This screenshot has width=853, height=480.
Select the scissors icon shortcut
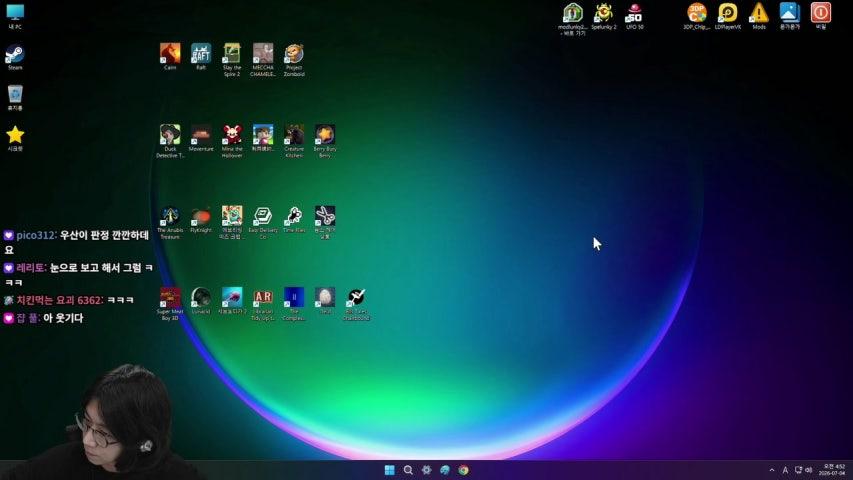[x=325, y=222]
